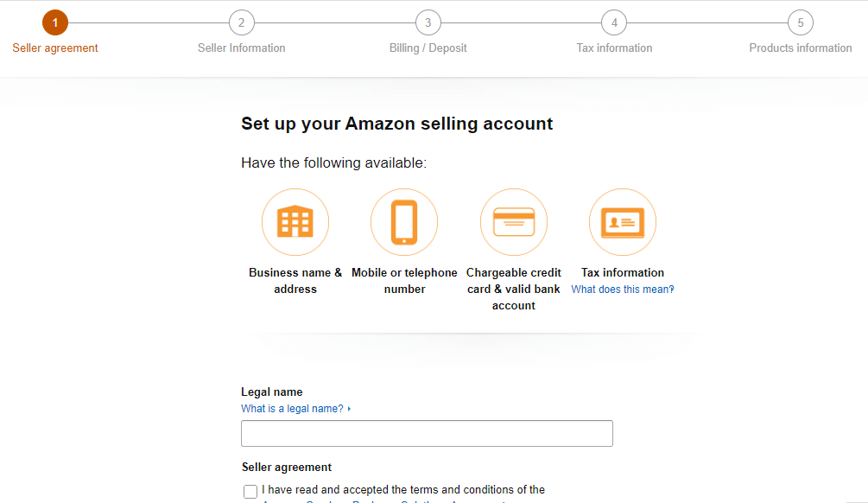Expand the 'What is a legal name?' help

click(292, 409)
